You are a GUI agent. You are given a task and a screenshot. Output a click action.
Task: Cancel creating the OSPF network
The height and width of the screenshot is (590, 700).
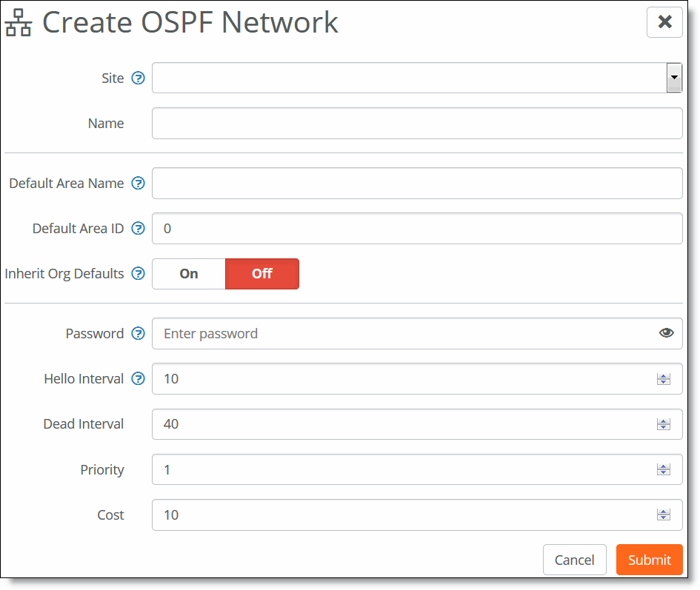[x=575, y=560]
